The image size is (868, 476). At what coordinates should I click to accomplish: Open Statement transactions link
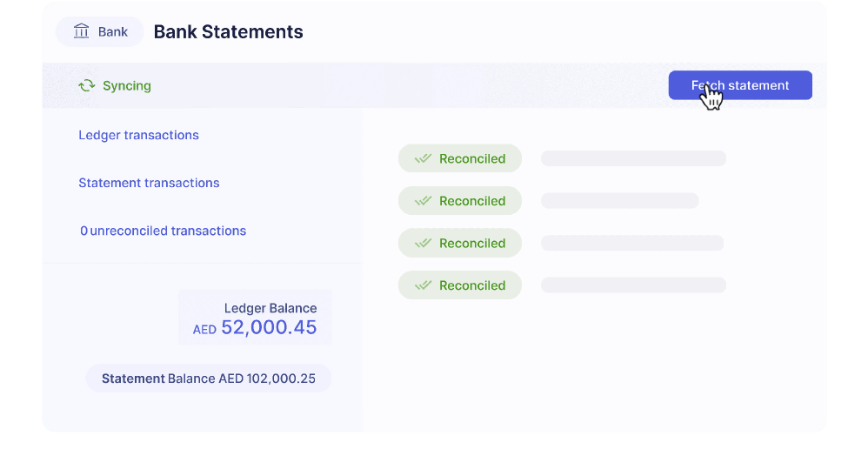tap(149, 183)
